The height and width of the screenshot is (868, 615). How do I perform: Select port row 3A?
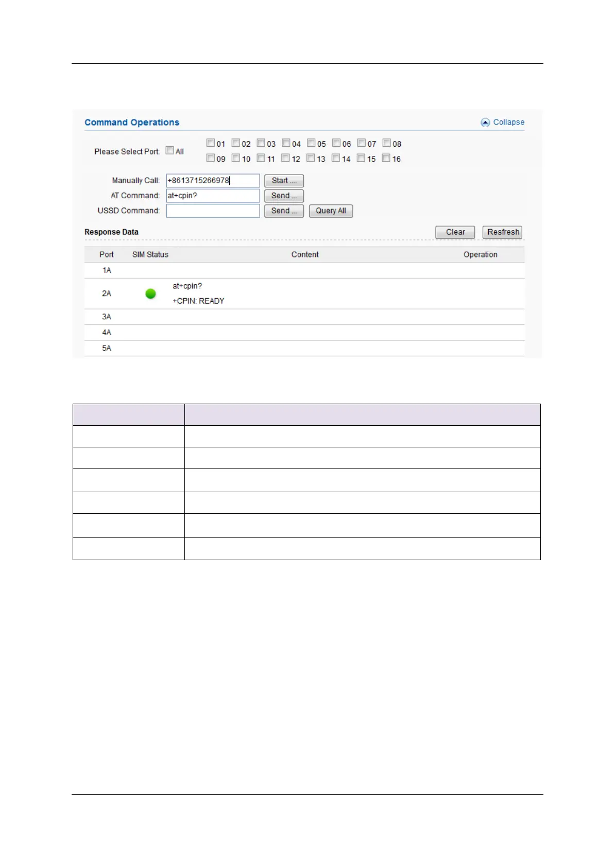pos(304,317)
